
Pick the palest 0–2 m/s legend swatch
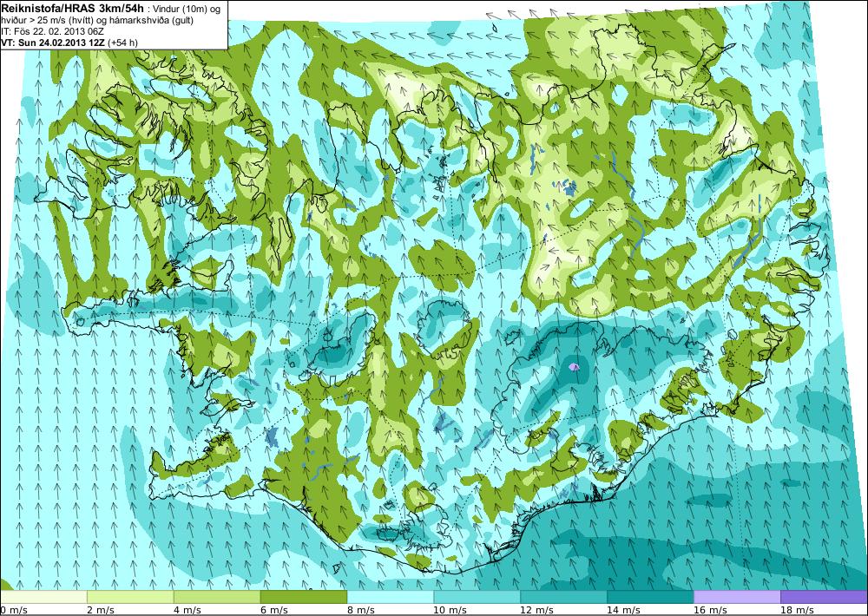(x=43, y=597)
